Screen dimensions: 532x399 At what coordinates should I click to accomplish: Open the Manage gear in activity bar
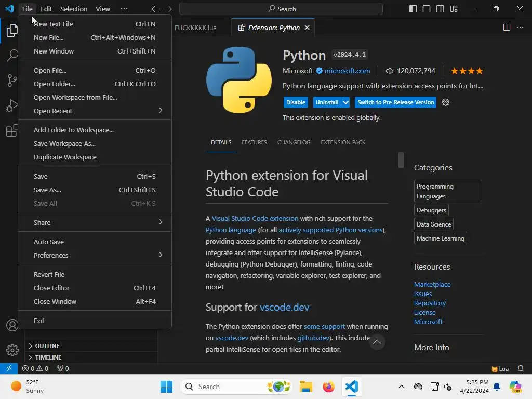[12, 350]
